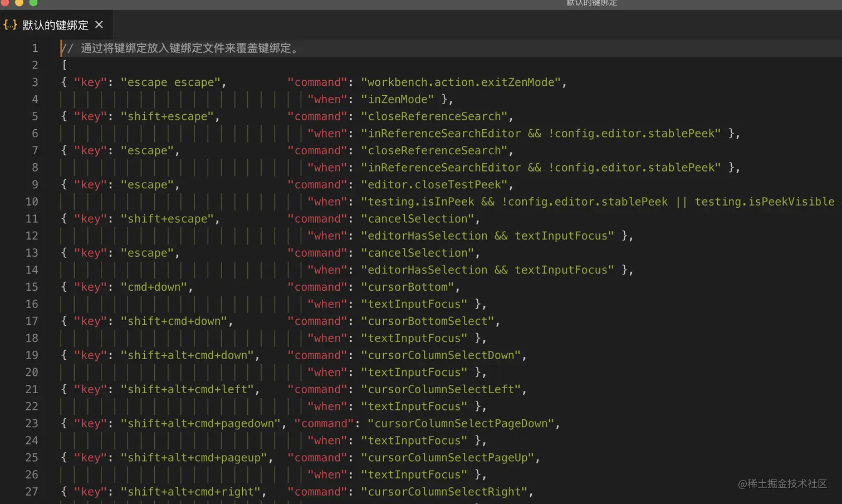
Task: Click the "cursorBottom" command value
Action: [407, 287]
